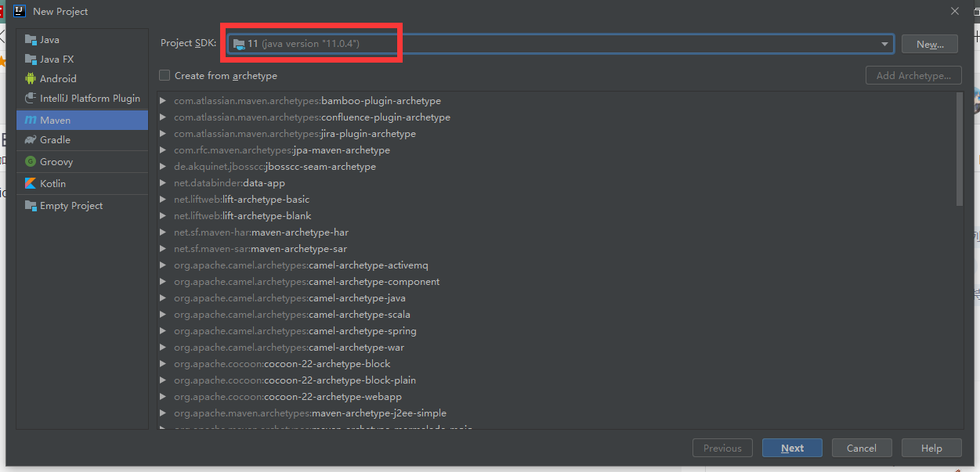This screenshot has height=472, width=980.
Task: Enable Create from archetype
Action: (x=164, y=75)
